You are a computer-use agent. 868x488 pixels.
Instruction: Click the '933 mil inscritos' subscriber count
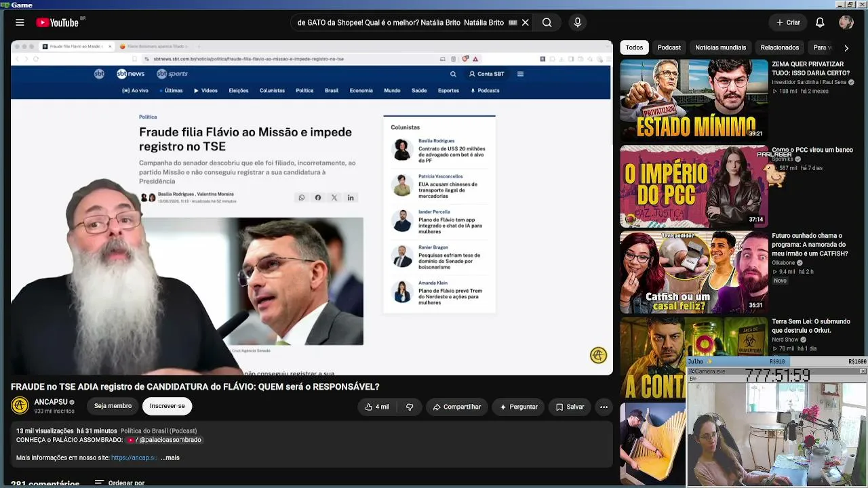[54, 411]
